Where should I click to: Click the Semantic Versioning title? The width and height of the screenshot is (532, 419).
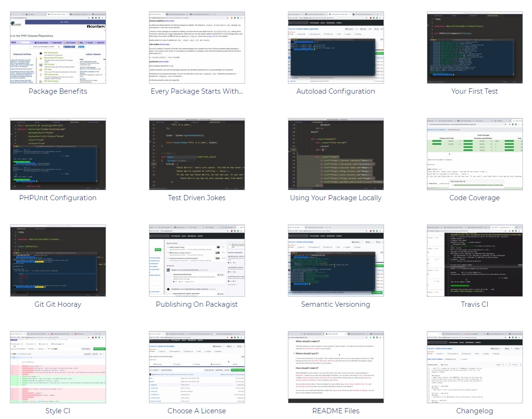[335, 304]
